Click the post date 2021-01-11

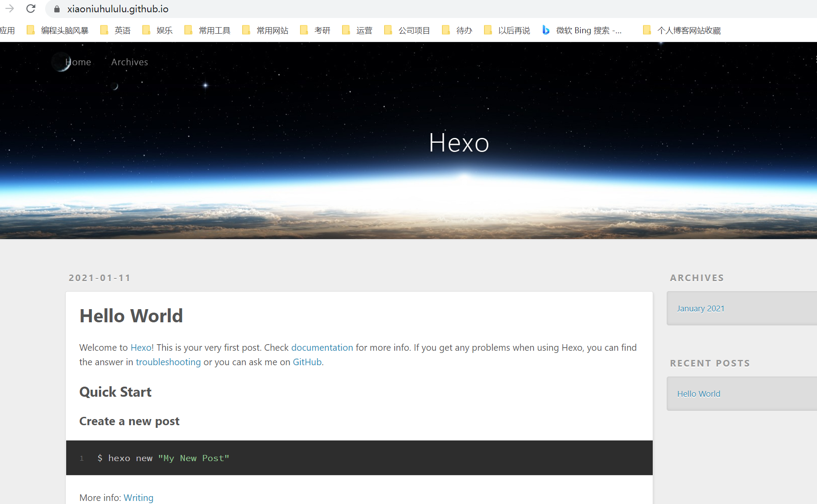[x=100, y=278]
